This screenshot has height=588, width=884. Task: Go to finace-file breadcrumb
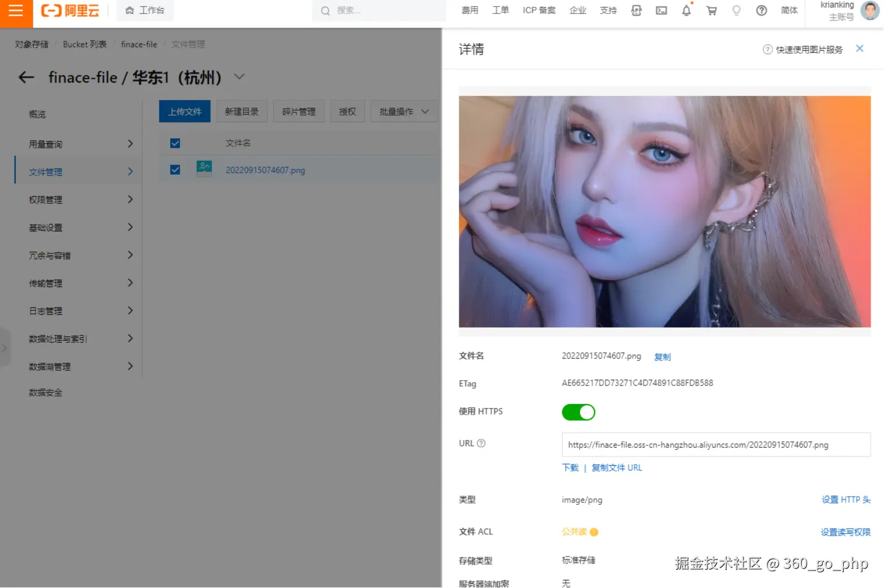(x=139, y=44)
